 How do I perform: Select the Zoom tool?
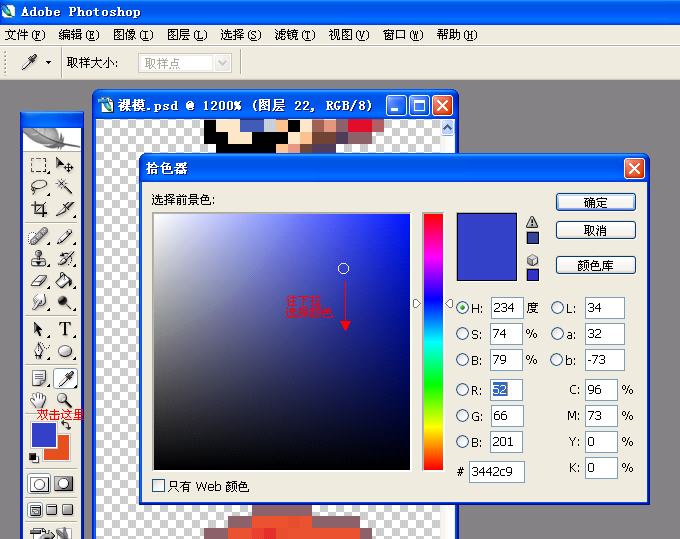65,400
